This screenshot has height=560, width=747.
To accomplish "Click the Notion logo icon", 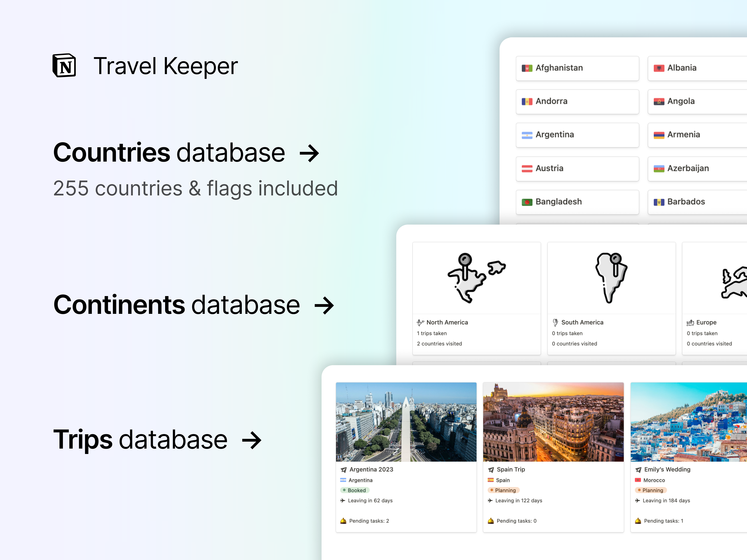I will (x=64, y=65).
